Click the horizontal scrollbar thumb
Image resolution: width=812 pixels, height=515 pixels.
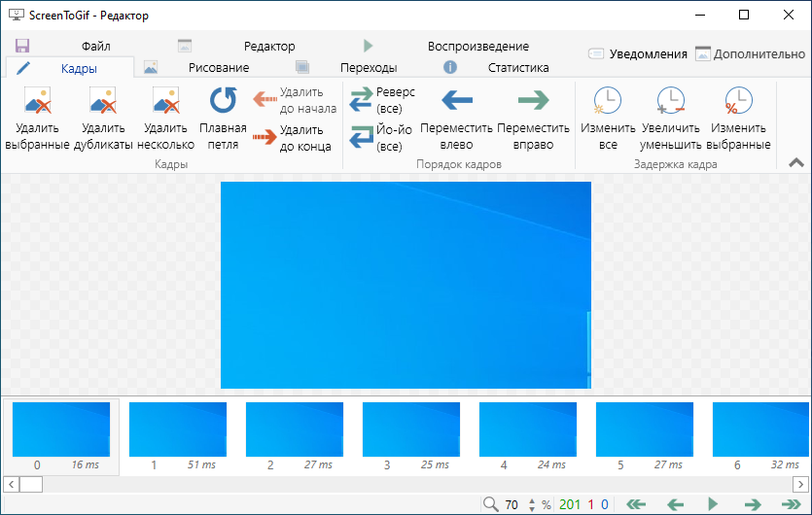[x=31, y=485]
